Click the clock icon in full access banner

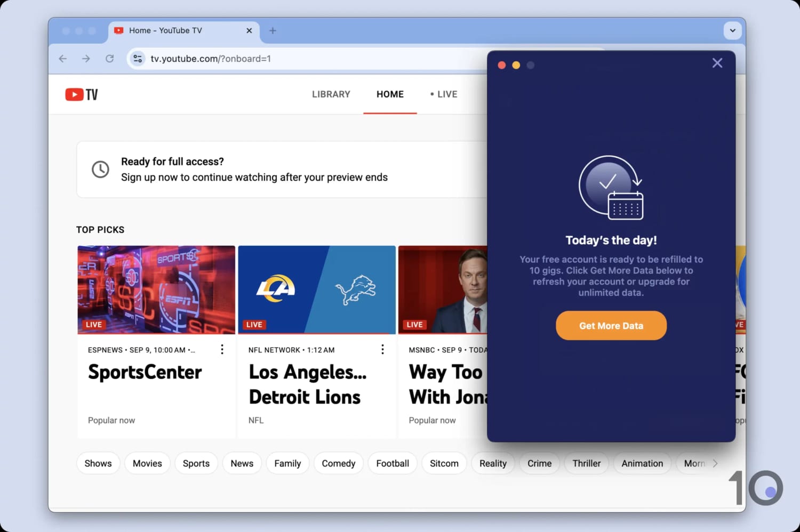100,170
